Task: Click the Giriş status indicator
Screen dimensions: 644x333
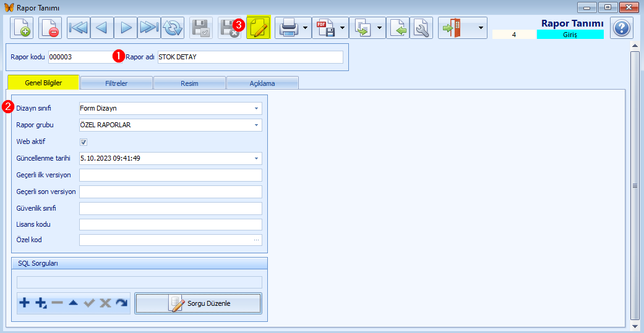Action: tap(570, 35)
